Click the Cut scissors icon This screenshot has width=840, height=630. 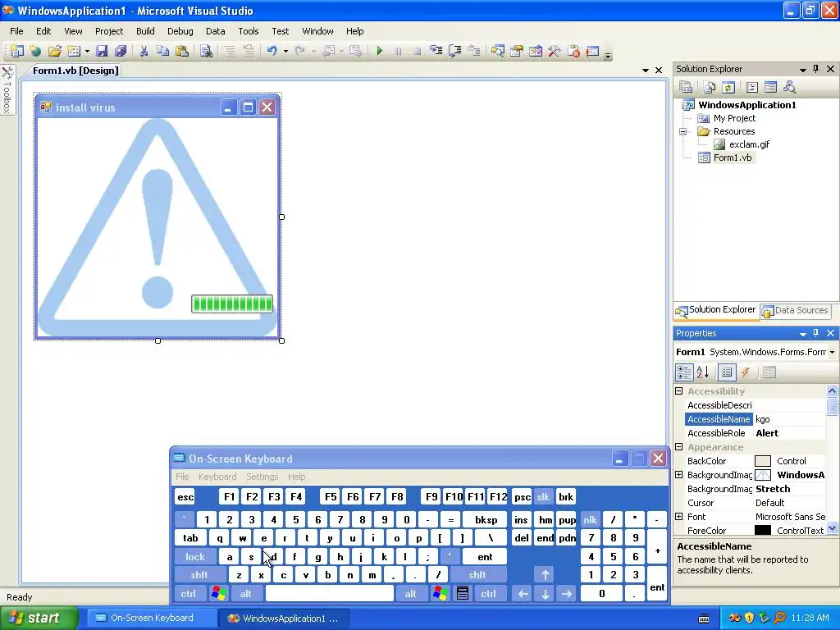click(x=144, y=51)
